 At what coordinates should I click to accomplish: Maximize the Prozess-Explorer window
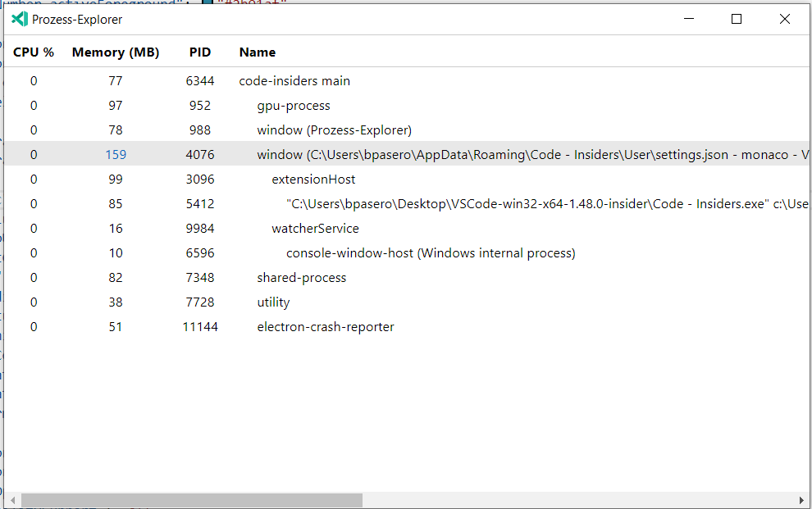coord(737,19)
